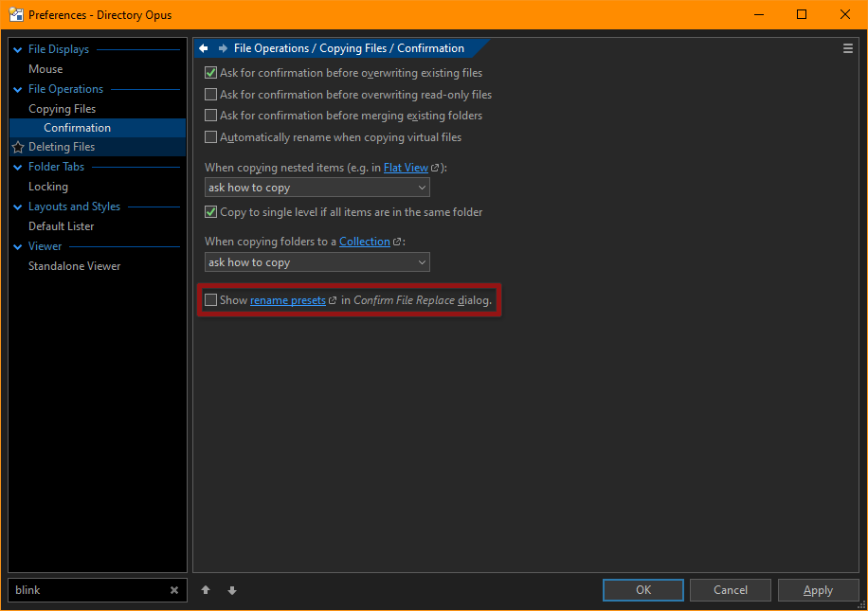This screenshot has width=868, height=611.
Task: Open the Default Lister preferences page
Action: (62, 226)
